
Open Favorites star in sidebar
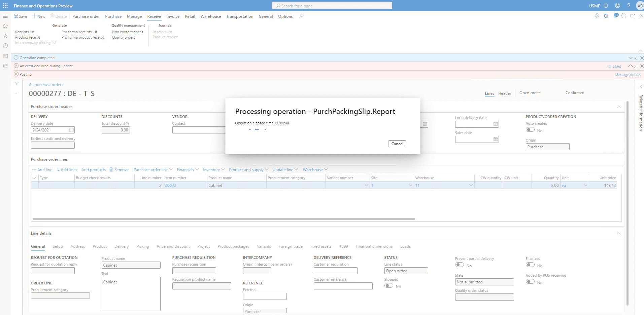[5, 36]
